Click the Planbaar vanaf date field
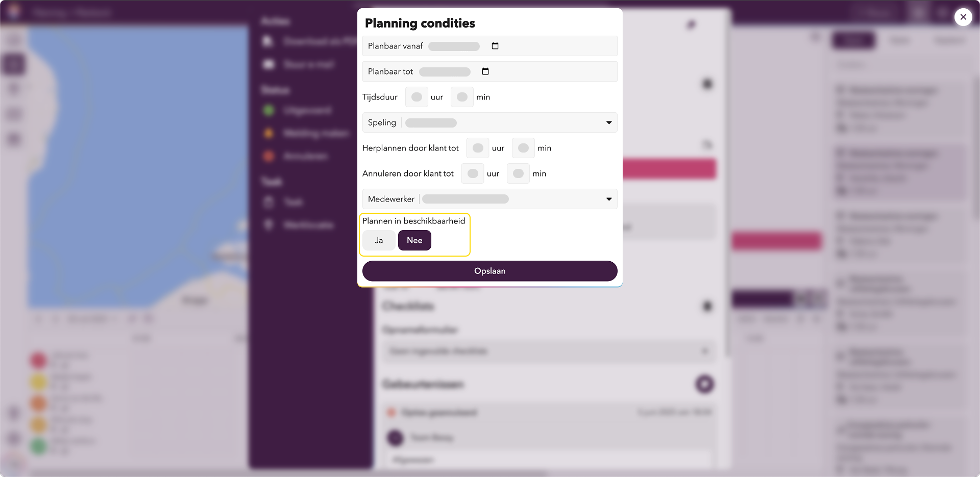Screen dimensions: 980x477 (x=454, y=46)
